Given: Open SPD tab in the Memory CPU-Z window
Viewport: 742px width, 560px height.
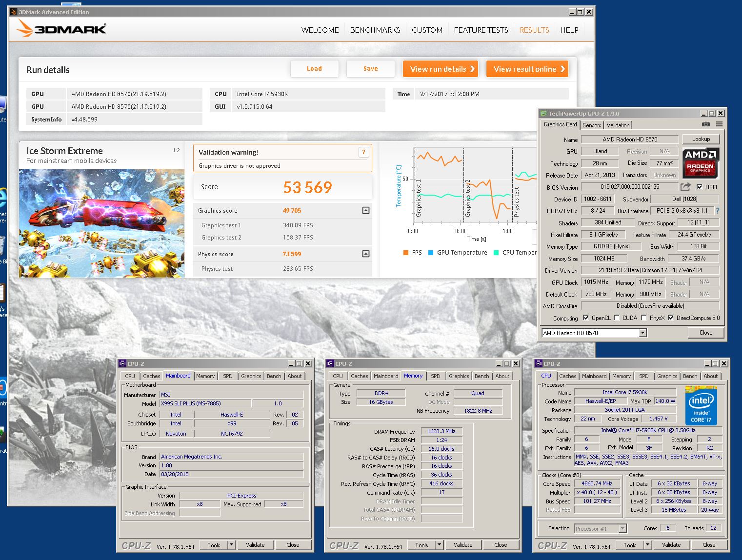Looking at the screenshot, I should 436,376.
